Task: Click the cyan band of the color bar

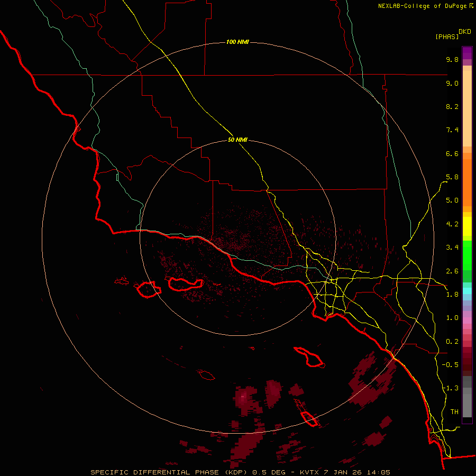Action: 467,290
